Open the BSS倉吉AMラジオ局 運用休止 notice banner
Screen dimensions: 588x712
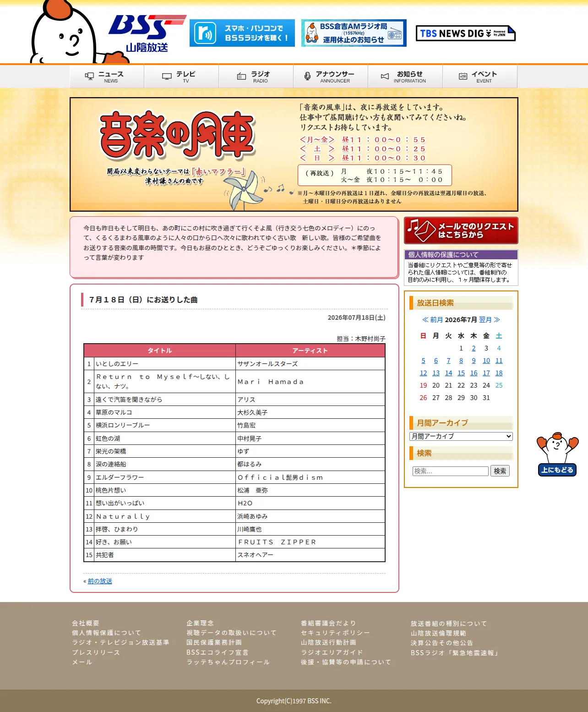(354, 33)
